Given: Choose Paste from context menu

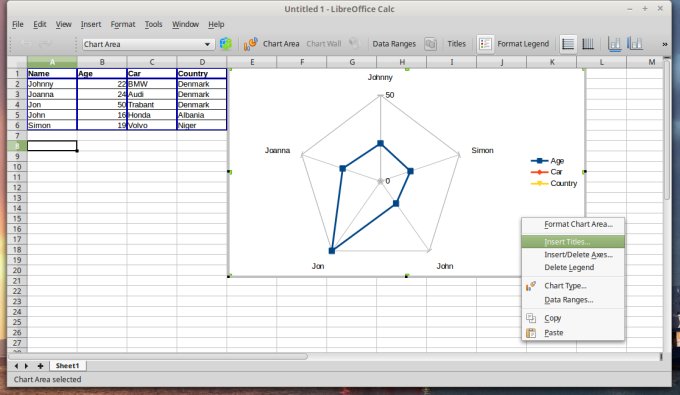Looking at the screenshot, I should pyautogui.click(x=573, y=333).
